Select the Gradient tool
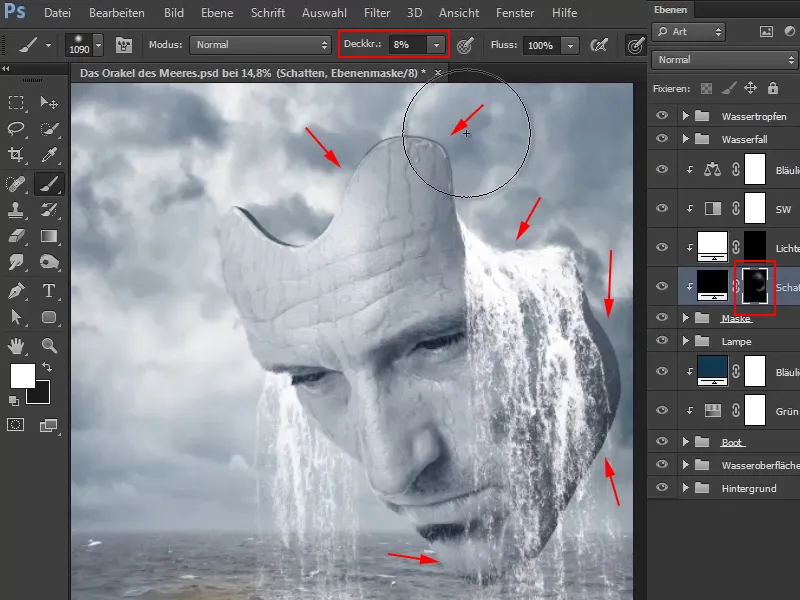The width and height of the screenshot is (800, 600). [49, 236]
